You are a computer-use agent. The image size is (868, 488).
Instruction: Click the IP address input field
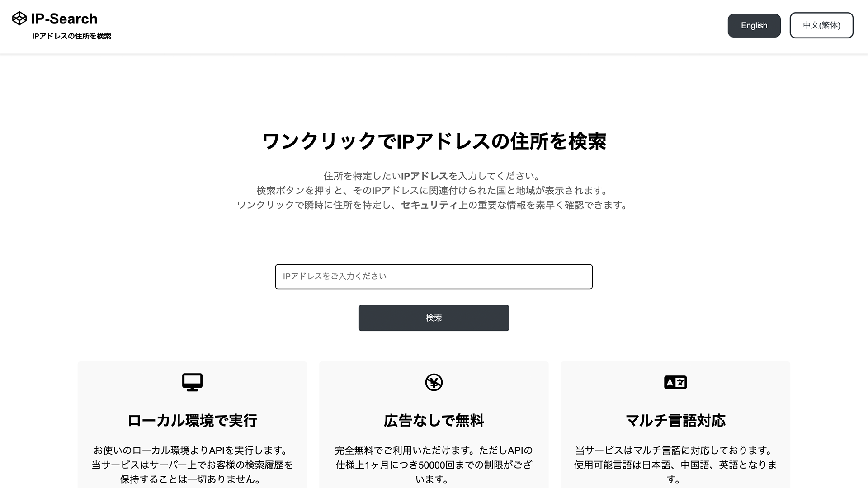[x=434, y=277]
